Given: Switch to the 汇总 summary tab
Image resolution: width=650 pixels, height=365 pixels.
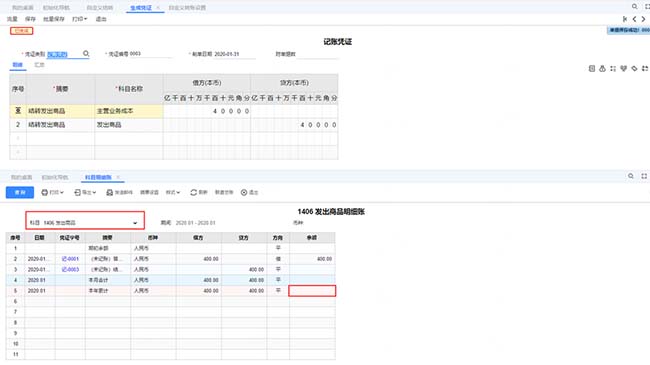Looking at the screenshot, I should pyautogui.click(x=39, y=65).
